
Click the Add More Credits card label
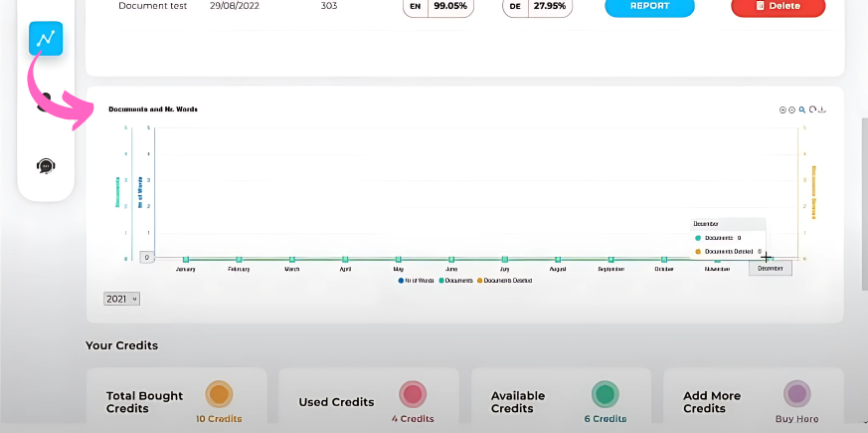[x=712, y=402]
